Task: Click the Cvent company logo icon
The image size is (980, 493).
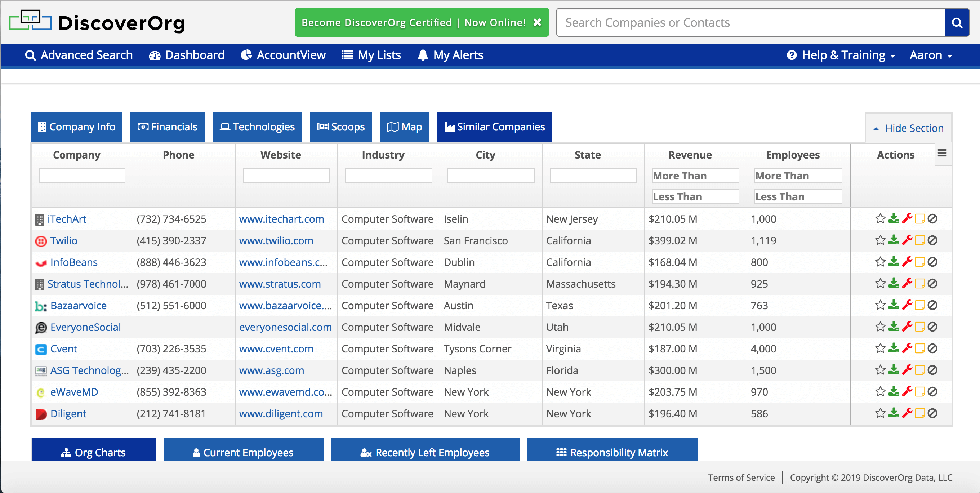Action: (41, 349)
